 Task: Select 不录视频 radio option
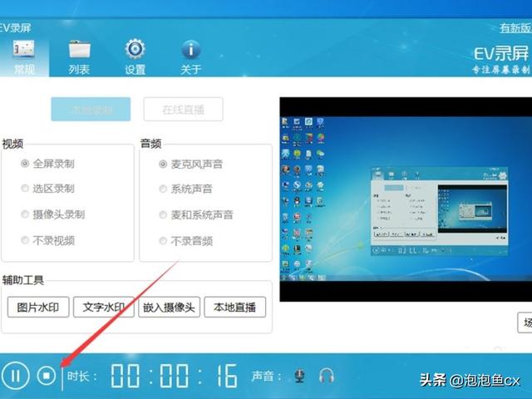(47, 240)
